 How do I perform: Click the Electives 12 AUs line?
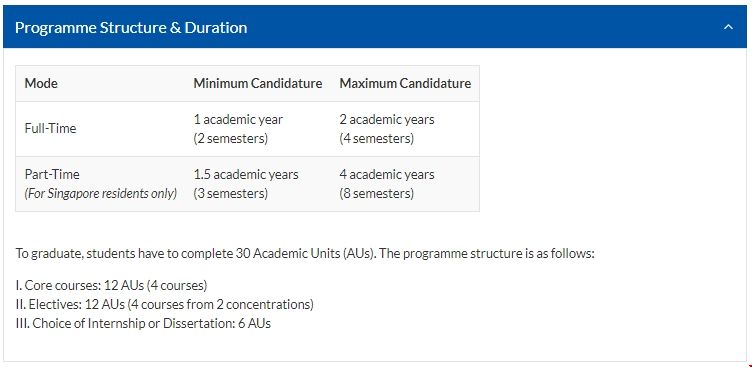pyautogui.click(x=164, y=304)
